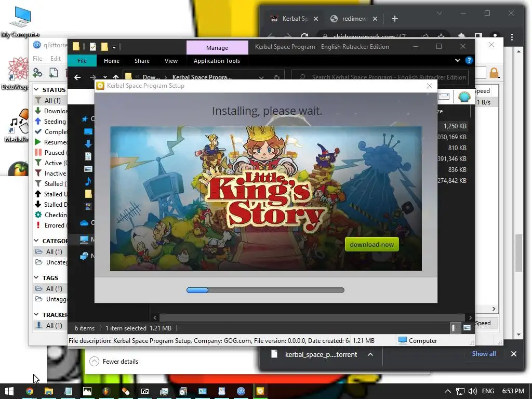This screenshot has height=399, width=532.
Task: Click the Explorer horizontal scrollbar
Action: tap(312, 317)
